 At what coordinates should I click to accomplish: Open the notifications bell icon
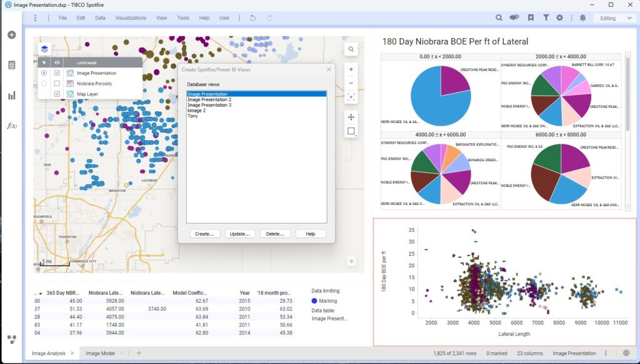[583, 18]
